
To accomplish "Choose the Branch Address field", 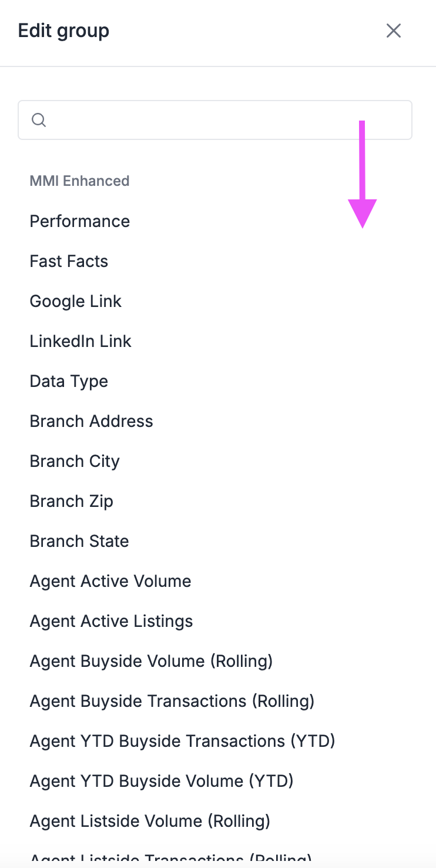I will pos(91,421).
